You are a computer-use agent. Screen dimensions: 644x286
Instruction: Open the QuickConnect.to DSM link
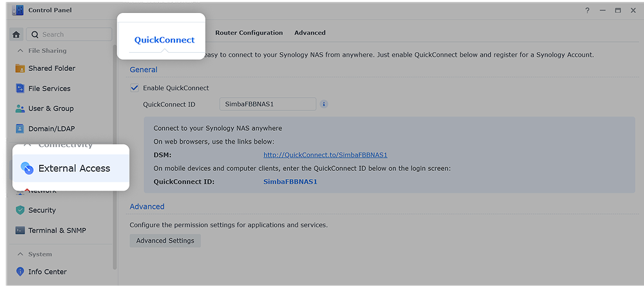[x=325, y=155]
